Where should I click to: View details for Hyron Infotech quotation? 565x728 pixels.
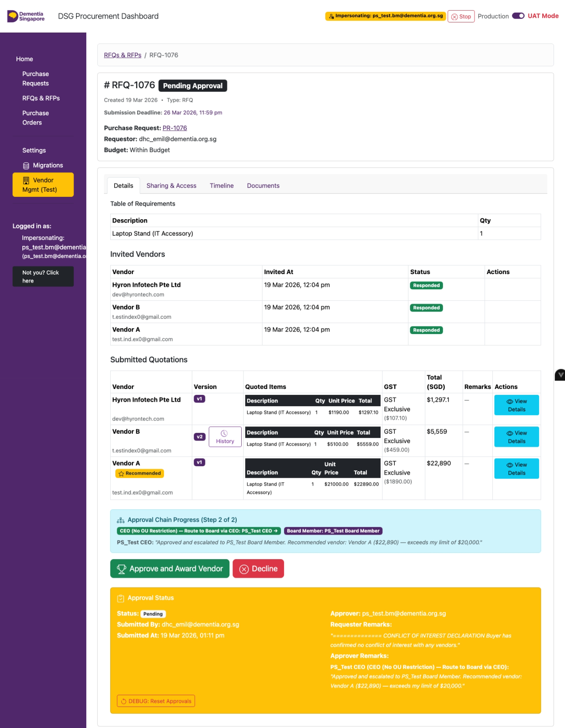click(516, 405)
